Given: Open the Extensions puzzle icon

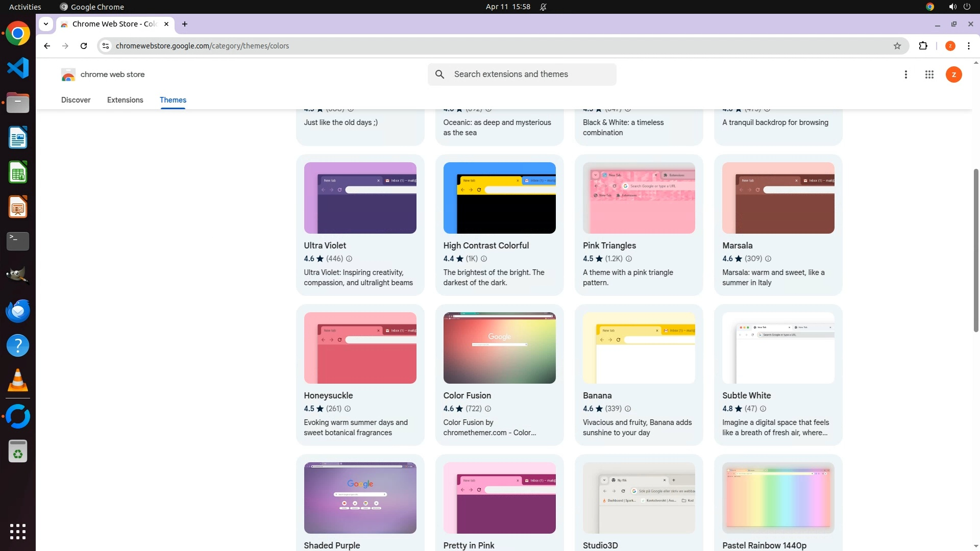Looking at the screenshot, I should [923, 46].
